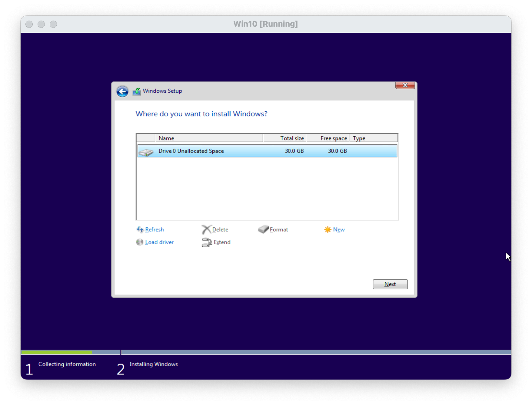Viewport: 532px width, 405px height.
Task: Open the Load driver link
Action: (159, 242)
